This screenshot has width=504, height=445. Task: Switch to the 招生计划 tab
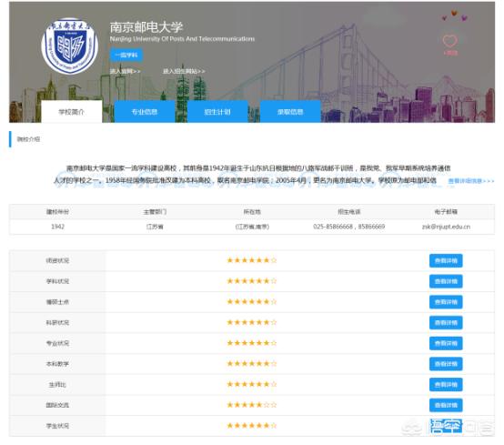pos(217,112)
